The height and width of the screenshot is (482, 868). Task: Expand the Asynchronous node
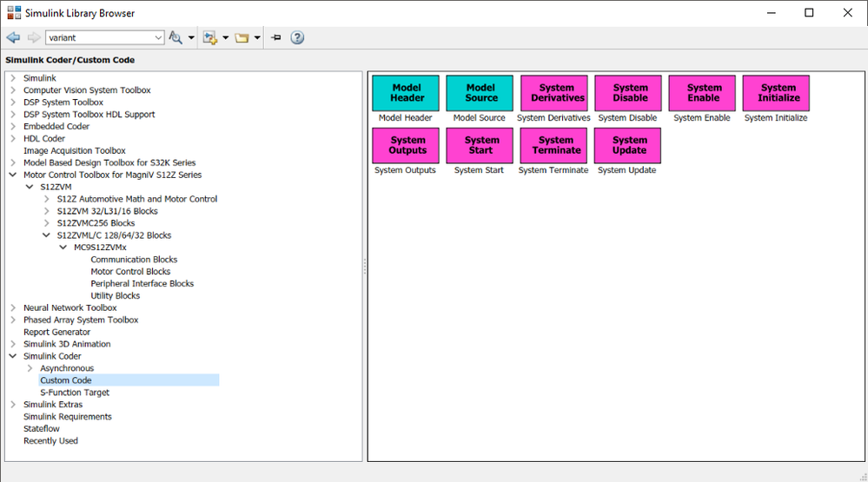coord(30,368)
